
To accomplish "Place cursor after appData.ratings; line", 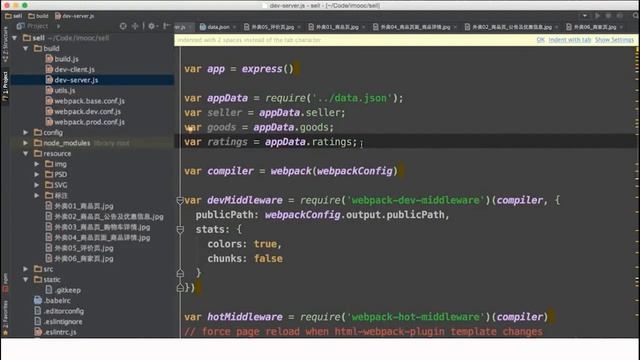I will click(358, 142).
